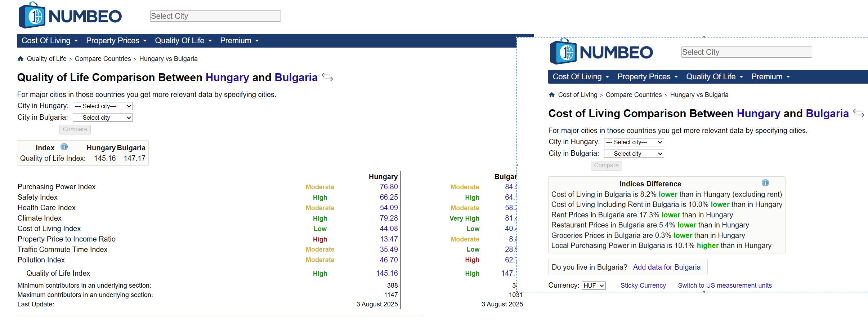Open Cost of Living breadcrumb link
The image size is (868, 332).
pos(578,95)
